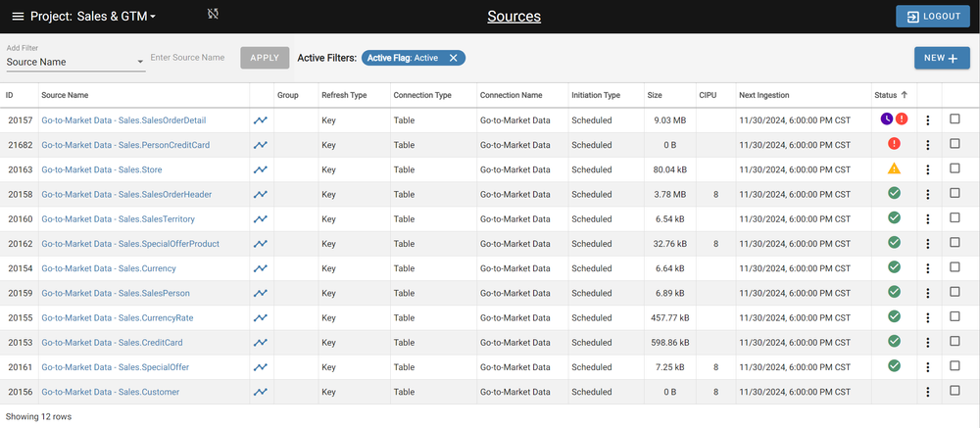Open three-dot menu for Sales.SalesOrderHeader
980x428 pixels.
tap(928, 194)
